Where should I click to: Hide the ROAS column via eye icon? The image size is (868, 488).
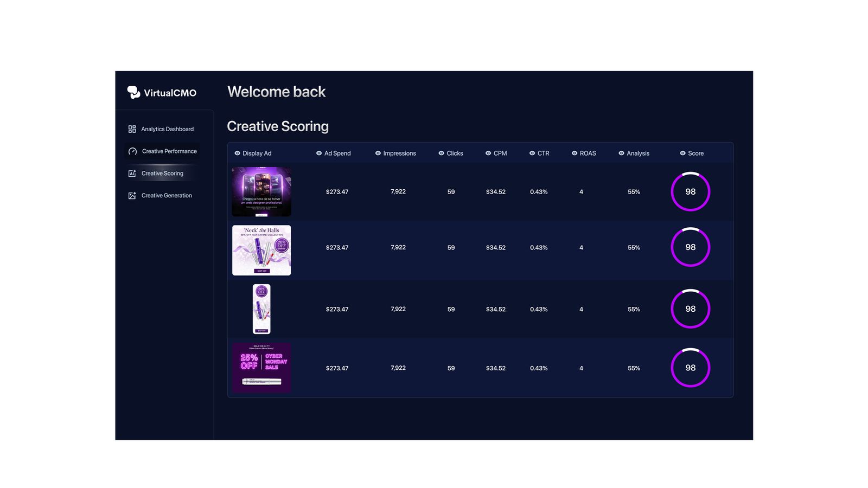tap(575, 153)
